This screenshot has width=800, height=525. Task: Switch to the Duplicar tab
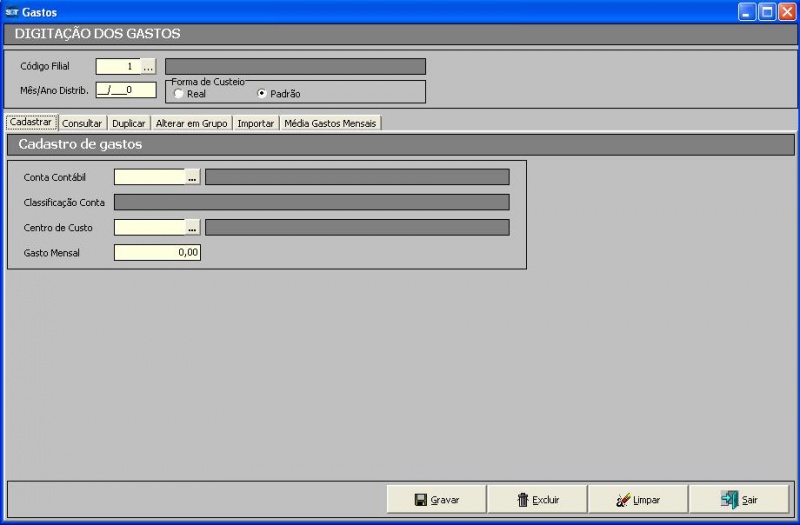(x=129, y=123)
